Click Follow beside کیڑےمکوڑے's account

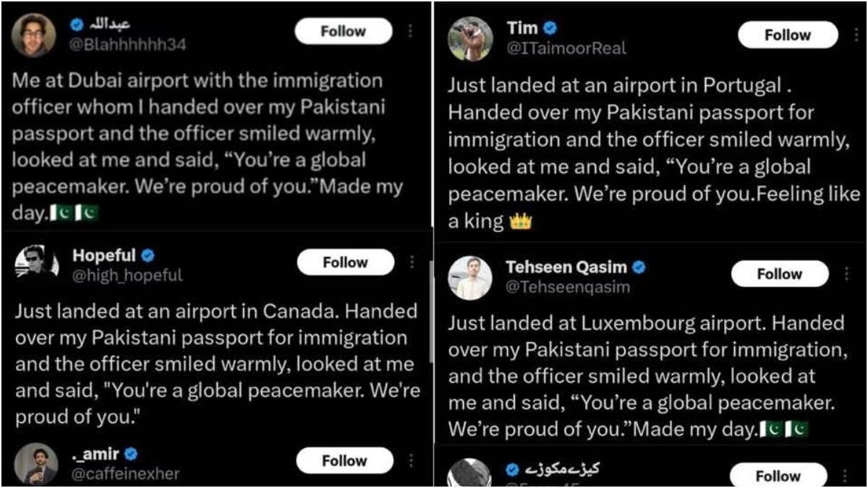[780, 476]
